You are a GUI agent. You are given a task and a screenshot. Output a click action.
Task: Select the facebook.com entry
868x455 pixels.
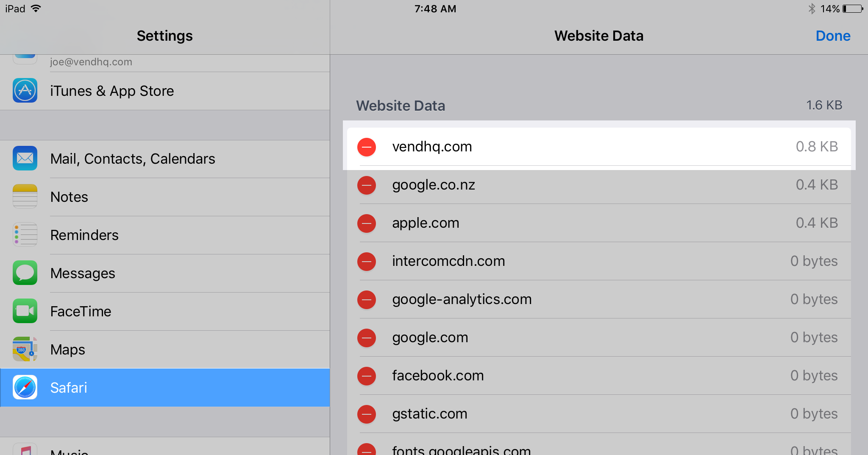(599, 376)
